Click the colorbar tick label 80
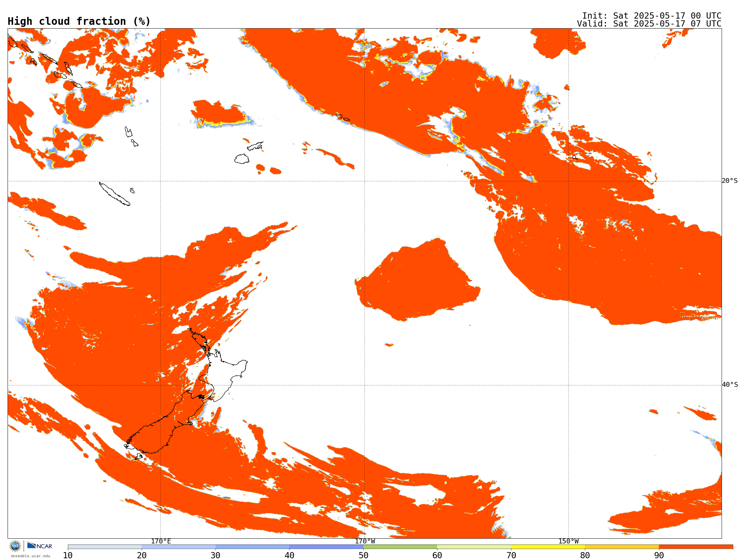The width and height of the screenshot is (744, 560). (585, 556)
